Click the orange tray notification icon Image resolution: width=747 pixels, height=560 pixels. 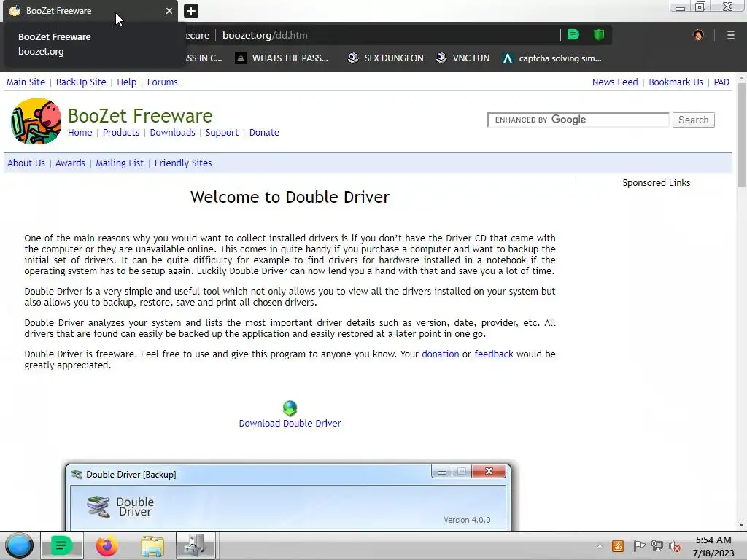click(618, 546)
